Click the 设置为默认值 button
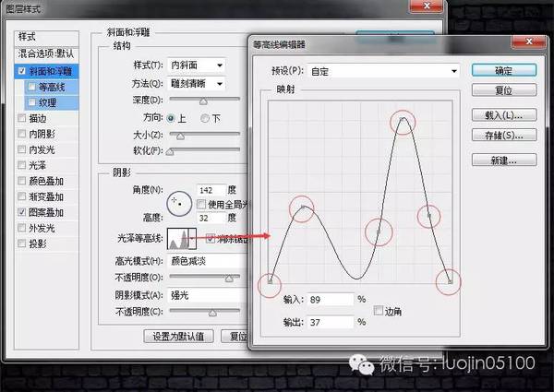The height and width of the screenshot is (392, 554). tap(178, 336)
